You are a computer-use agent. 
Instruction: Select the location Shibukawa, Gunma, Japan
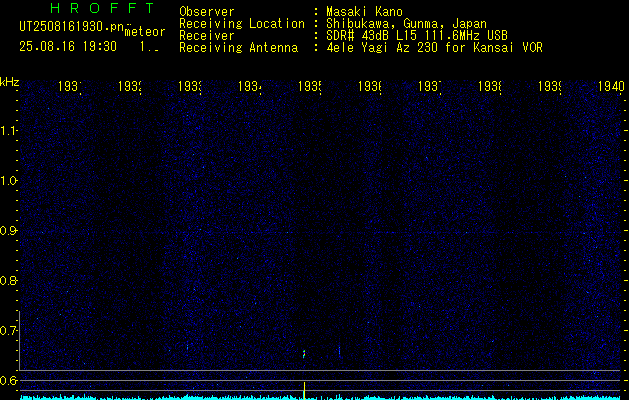click(406, 24)
